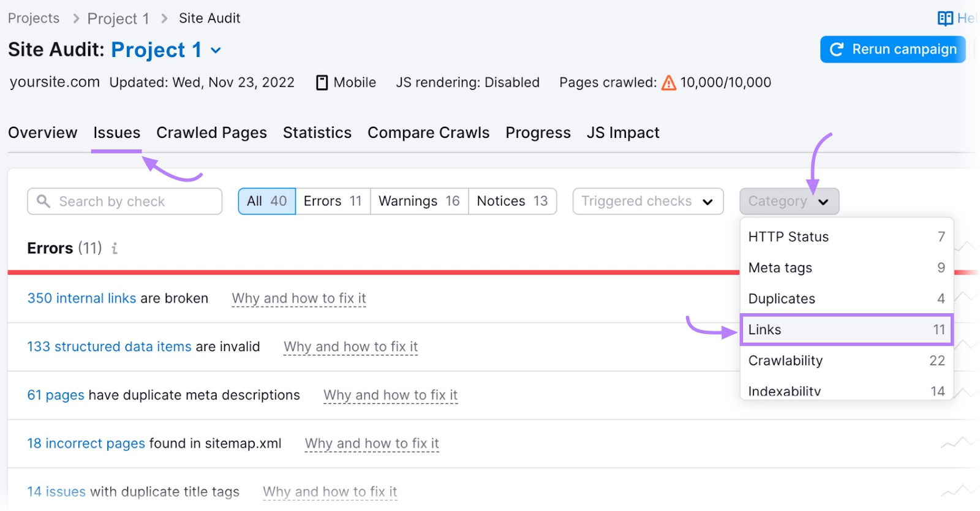Image resolution: width=980 pixels, height=511 pixels.
Task: Show only Notices in issue list
Action: 512,201
